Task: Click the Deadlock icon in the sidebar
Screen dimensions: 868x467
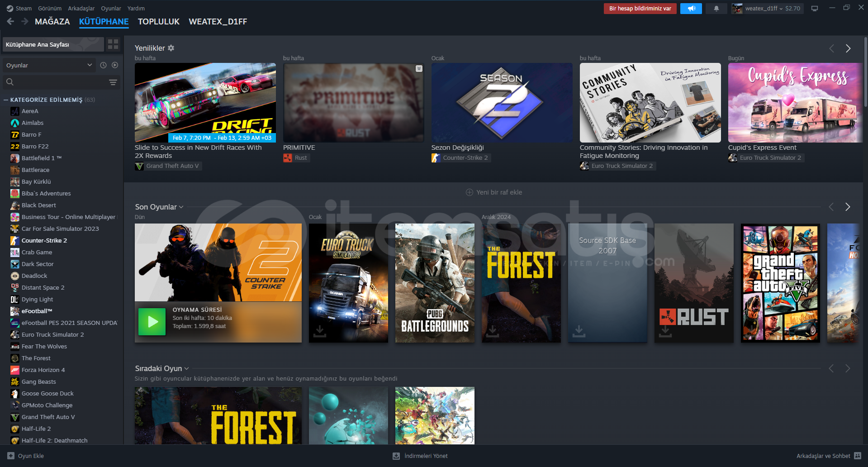Action: [x=15, y=276]
